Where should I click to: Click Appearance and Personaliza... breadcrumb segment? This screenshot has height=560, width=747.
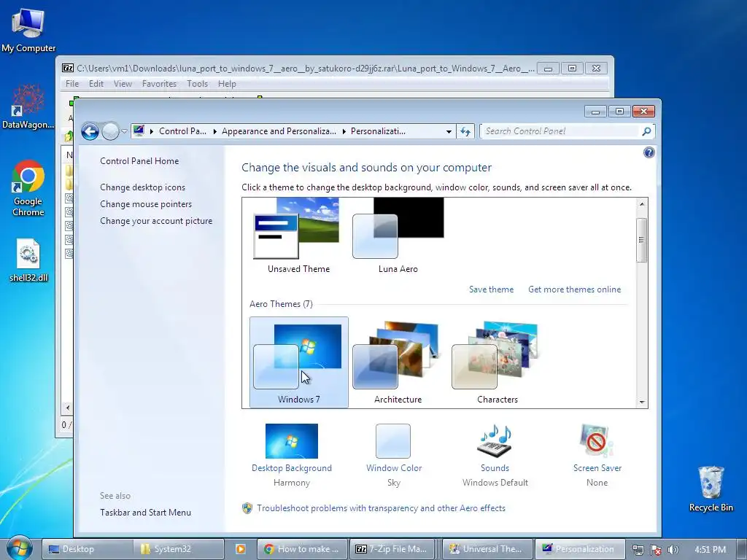(279, 131)
